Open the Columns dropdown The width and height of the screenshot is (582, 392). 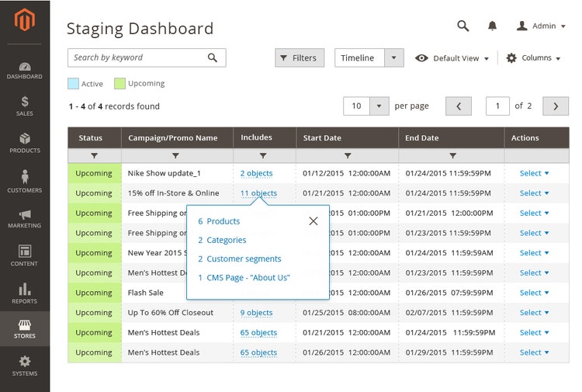[533, 58]
